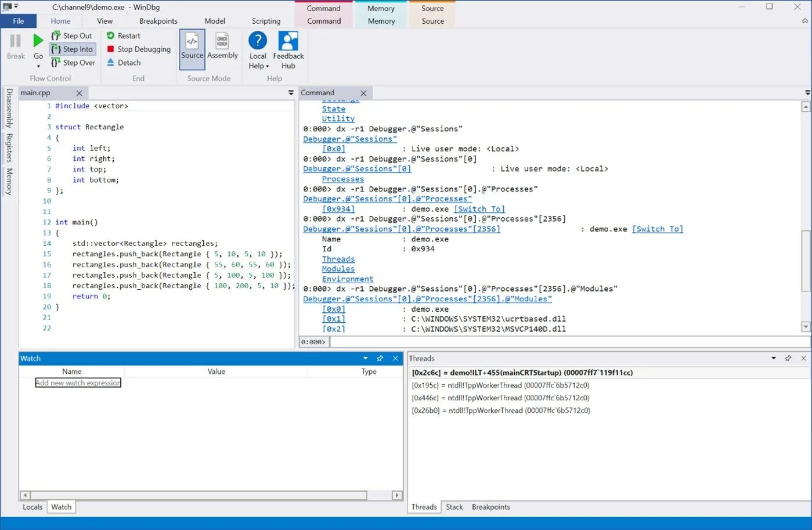Open the File menu
The height and width of the screenshot is (530, 812).
(18, 21)
